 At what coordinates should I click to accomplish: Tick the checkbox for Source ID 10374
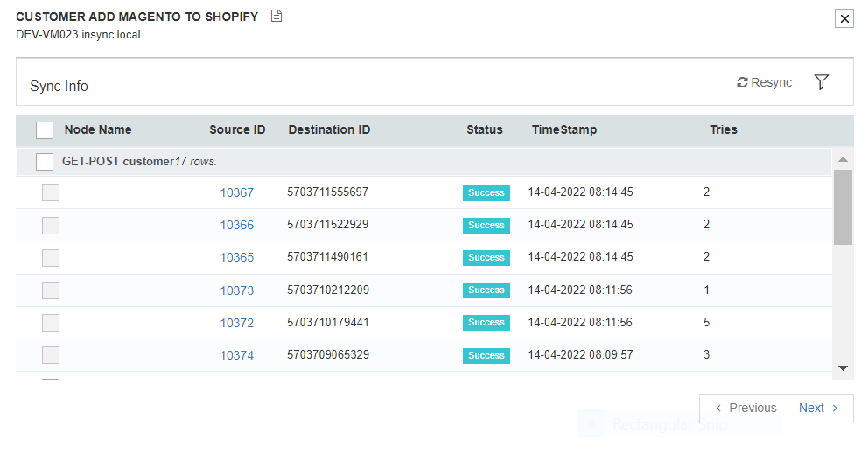tap(51, 355)
